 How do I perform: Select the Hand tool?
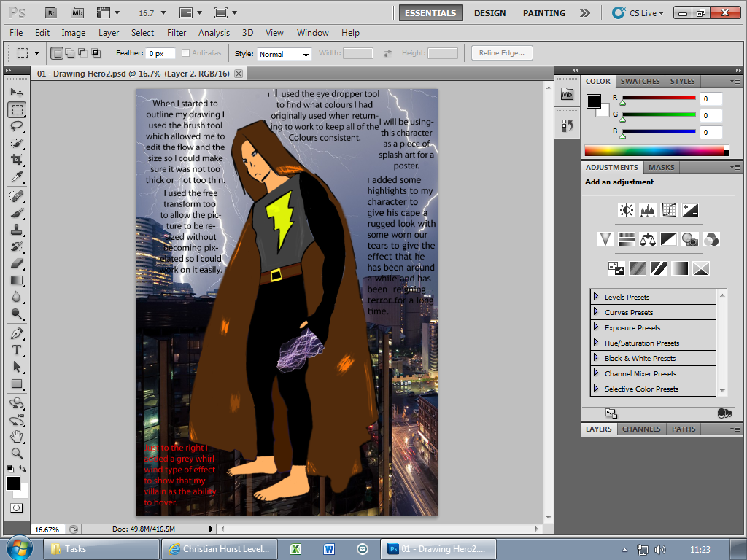(x=17, y=436)
